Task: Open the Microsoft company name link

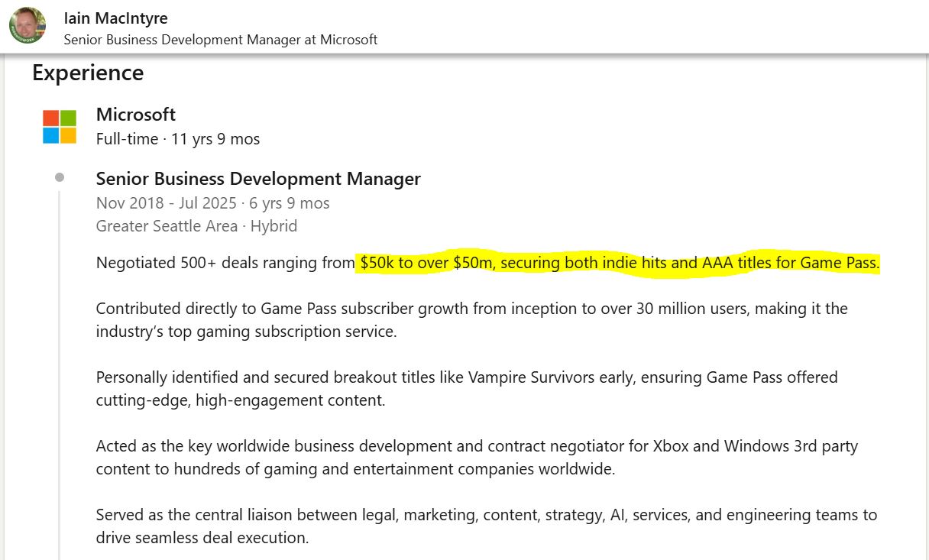Action: [x=136, y=115]
